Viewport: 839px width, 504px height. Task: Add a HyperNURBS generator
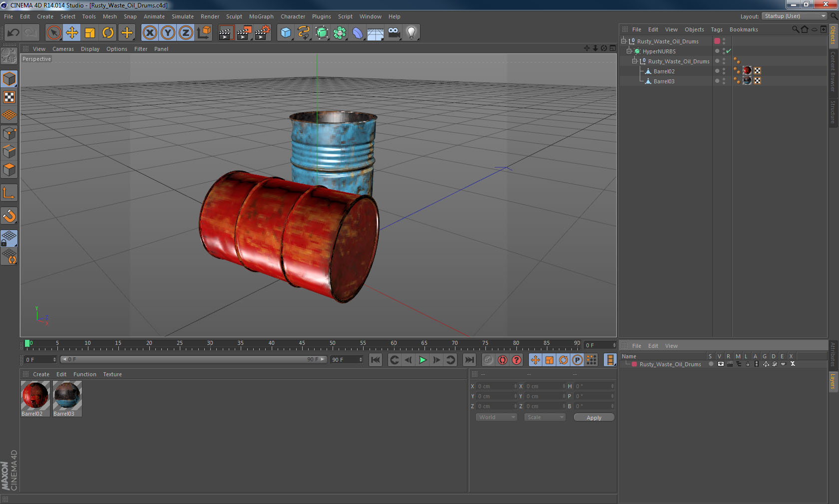point(322,33)
